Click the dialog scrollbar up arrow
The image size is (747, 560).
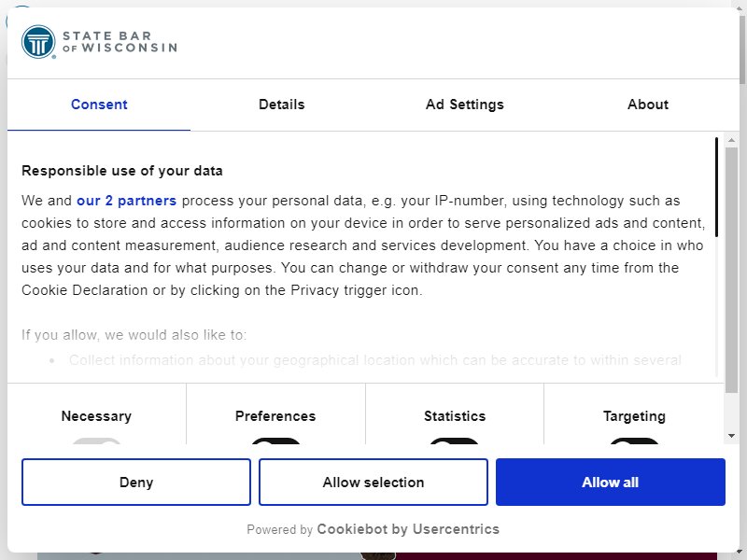(x=731, y=140)
